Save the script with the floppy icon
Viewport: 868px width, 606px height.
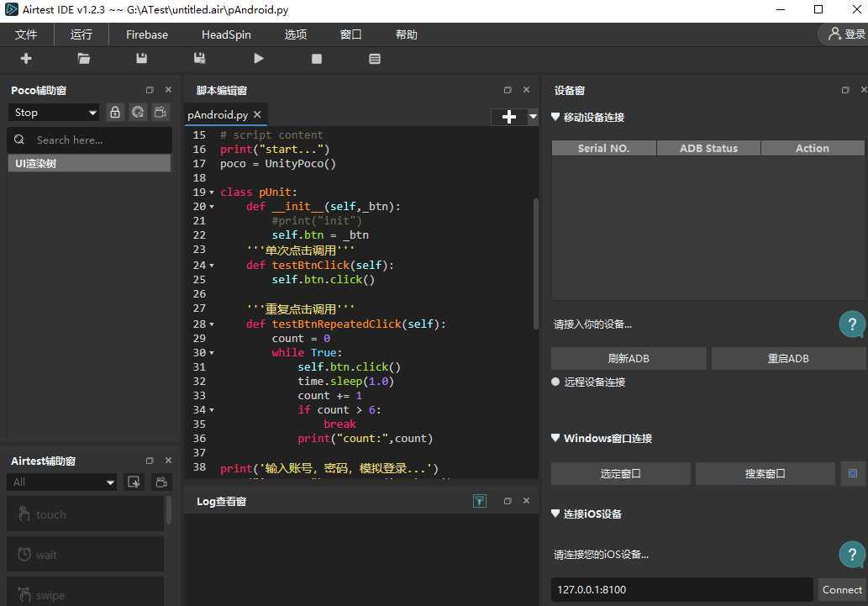tap(142, 58)
